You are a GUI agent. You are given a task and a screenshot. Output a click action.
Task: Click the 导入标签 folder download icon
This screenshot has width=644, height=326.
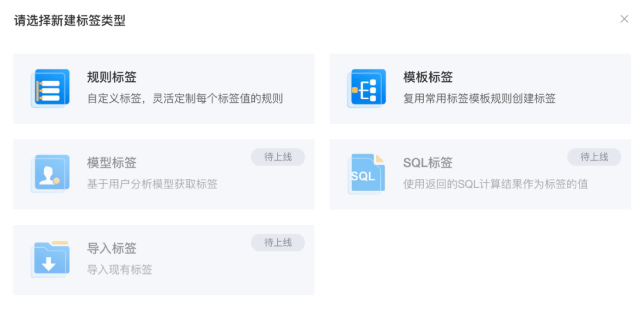click(x=50, y=259)
